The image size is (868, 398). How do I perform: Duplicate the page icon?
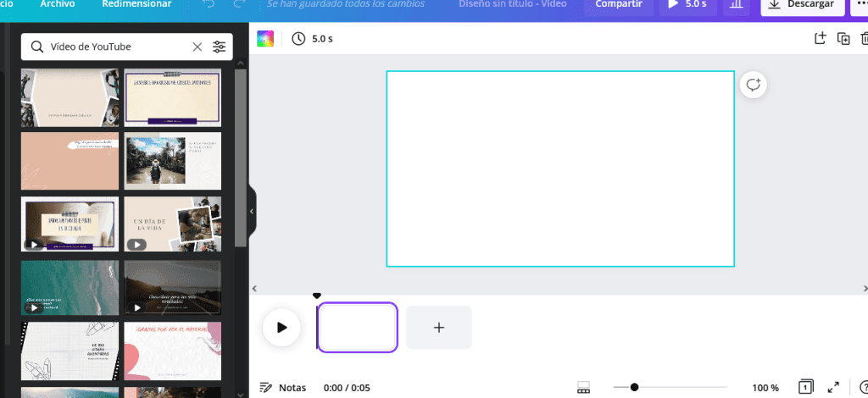pos(843,39)
